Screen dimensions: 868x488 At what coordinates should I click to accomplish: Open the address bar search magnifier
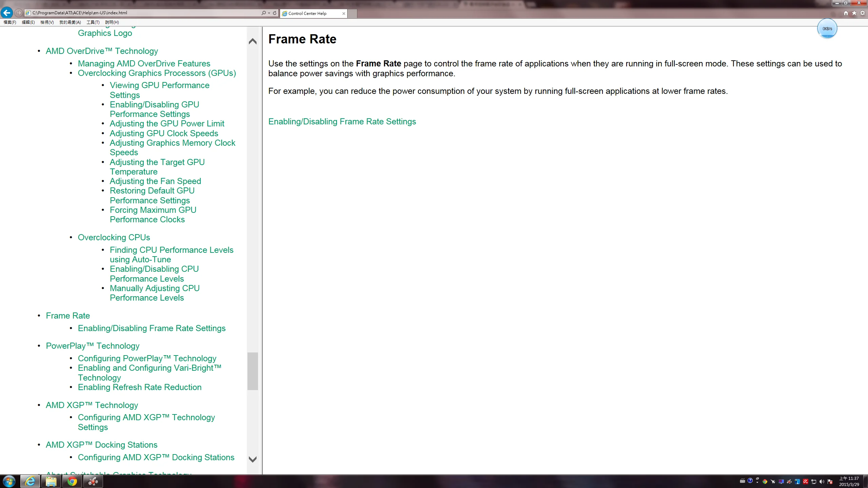263,13
